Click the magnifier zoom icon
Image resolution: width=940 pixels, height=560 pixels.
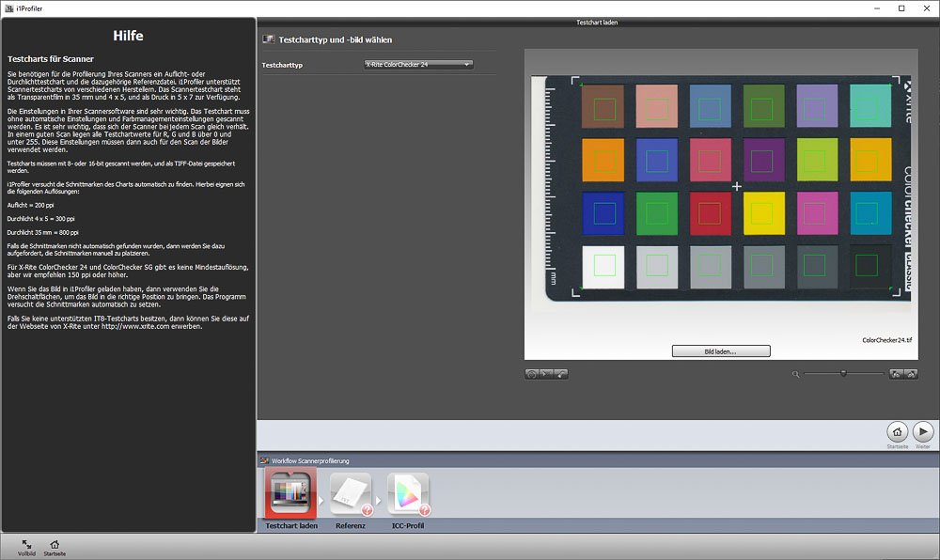point(795,374)
